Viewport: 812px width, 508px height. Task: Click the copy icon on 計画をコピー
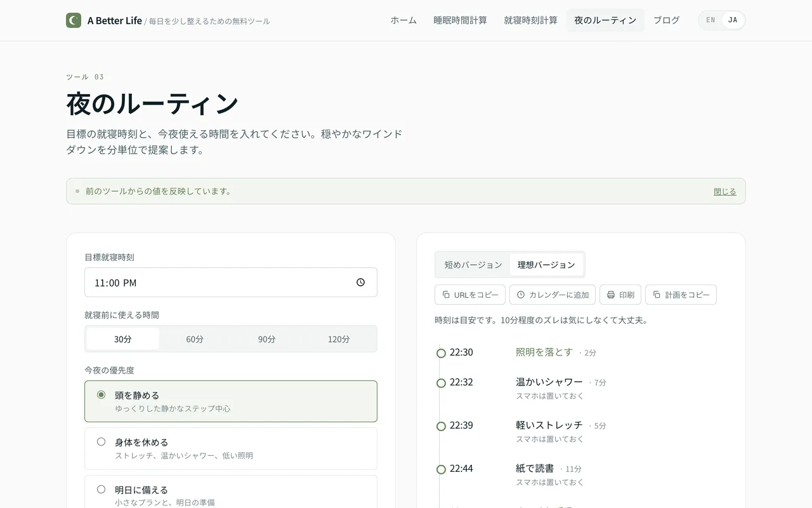[657, 295]
